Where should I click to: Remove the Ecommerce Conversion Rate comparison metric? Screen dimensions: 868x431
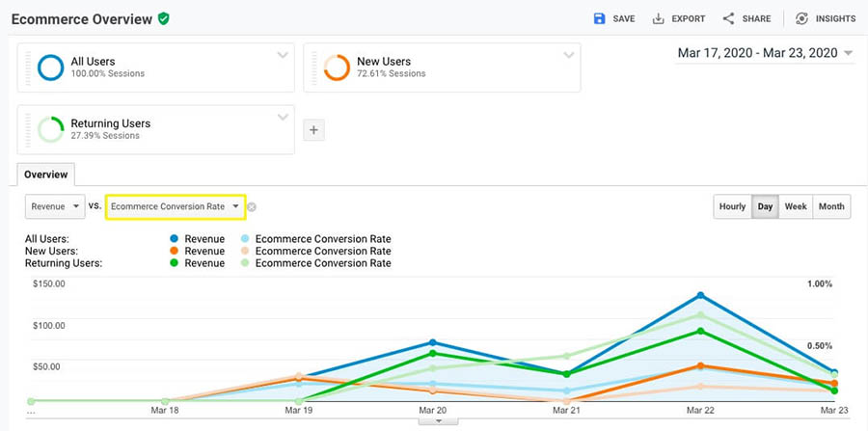251,206
